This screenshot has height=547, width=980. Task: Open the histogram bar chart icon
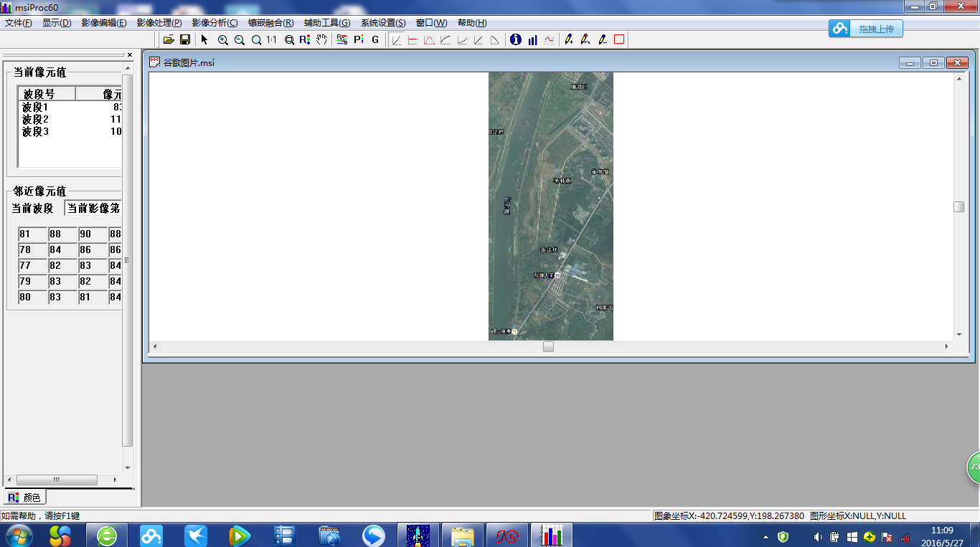click(x=532, y=40)
